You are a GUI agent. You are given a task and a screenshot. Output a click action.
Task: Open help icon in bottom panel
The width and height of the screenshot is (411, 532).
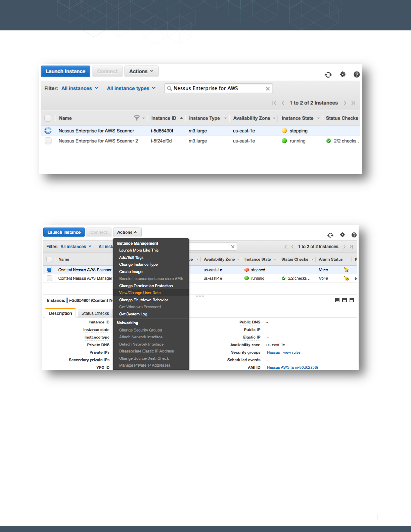coord(354,235)
